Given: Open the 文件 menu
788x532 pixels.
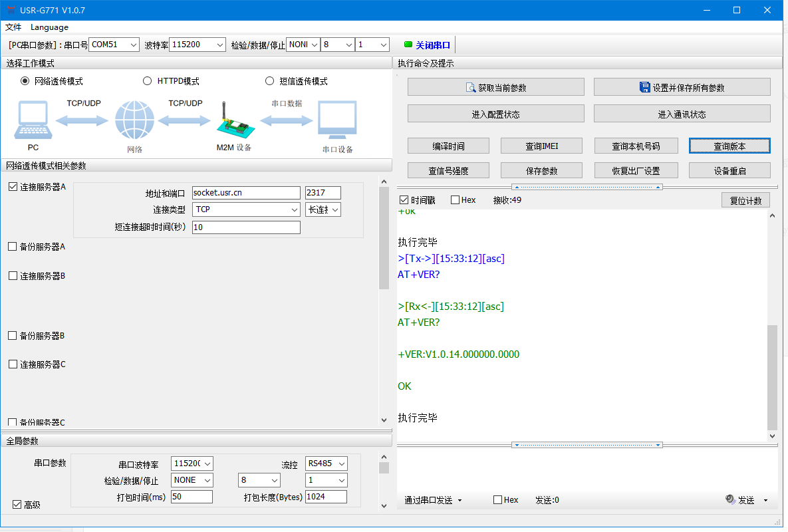Looking at the screenshot, I should (13, 27).
